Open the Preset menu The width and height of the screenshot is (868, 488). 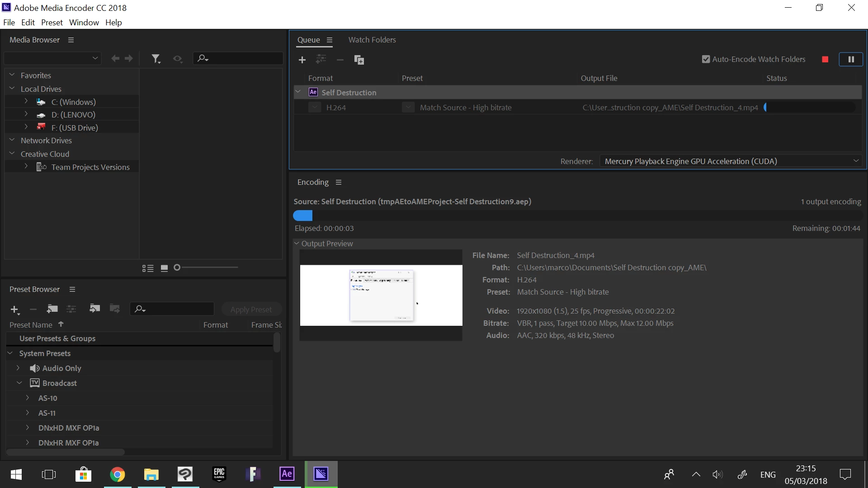pyautogui.click(x=52, y=23)
